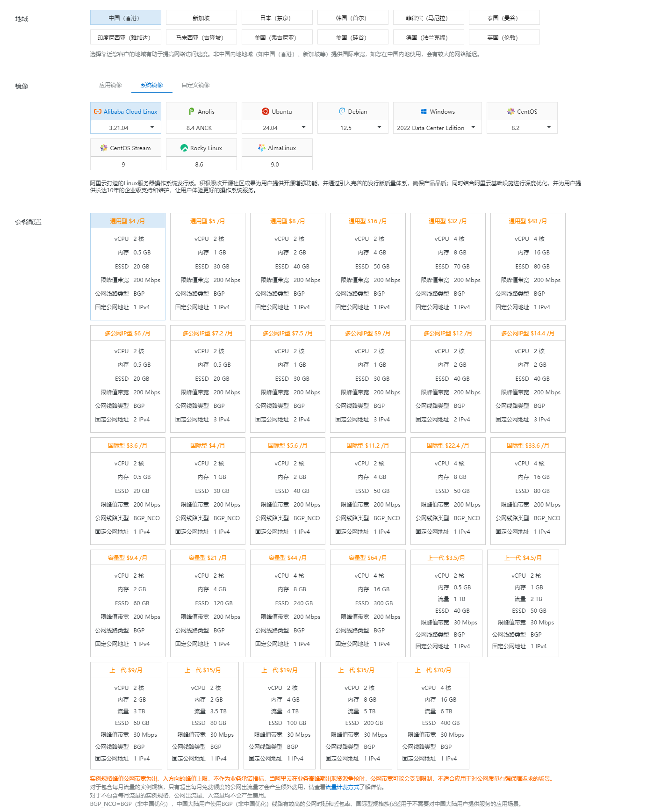Open the 流量计费方式 link

pos(342,787)
